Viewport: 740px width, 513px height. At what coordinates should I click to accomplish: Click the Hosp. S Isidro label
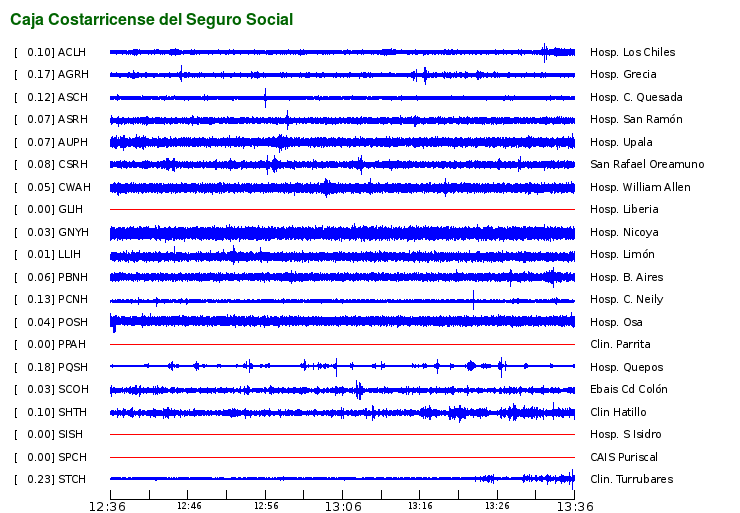coord(625,435)
